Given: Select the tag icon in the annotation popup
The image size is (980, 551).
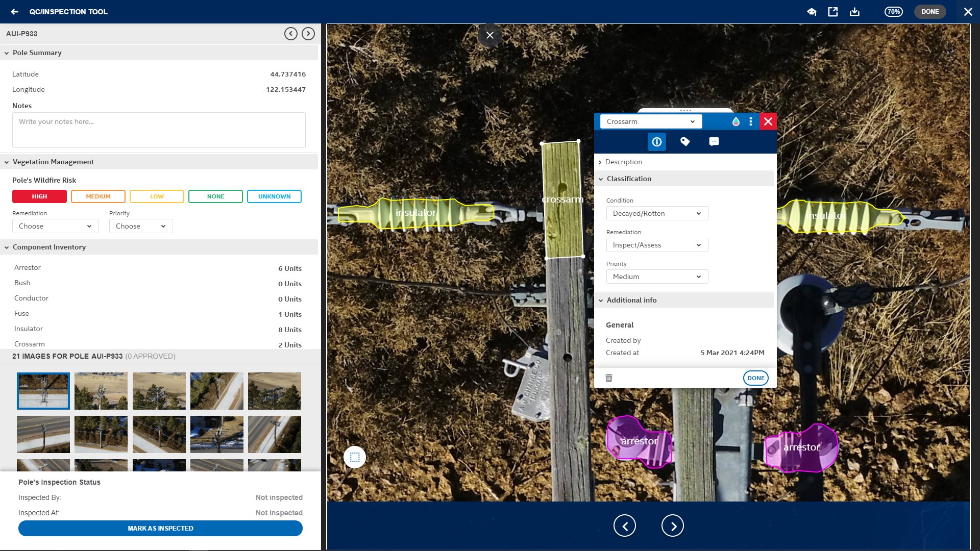Looking at the screenshot, I should pyautogui.click(x=685, y=142).
